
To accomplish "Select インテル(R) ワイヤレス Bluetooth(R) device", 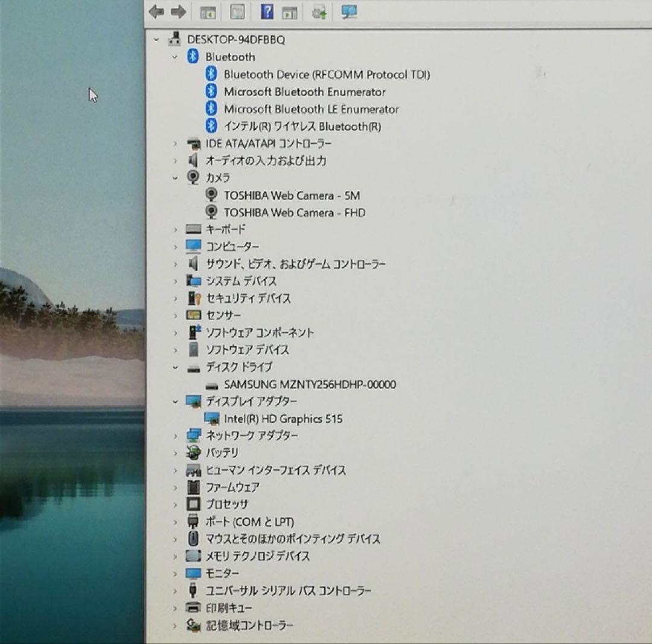I will coord(302,126).
